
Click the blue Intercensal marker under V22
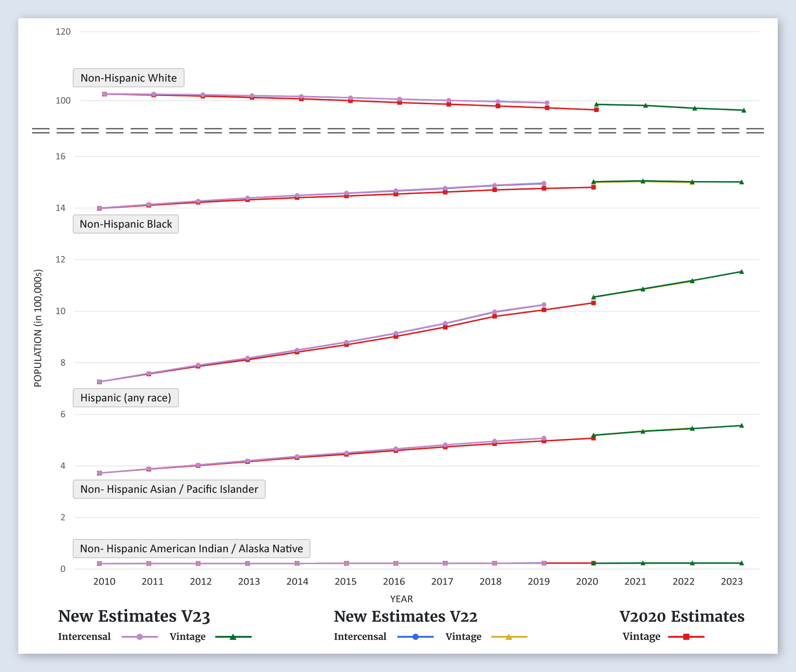click(x=415, y=637)
